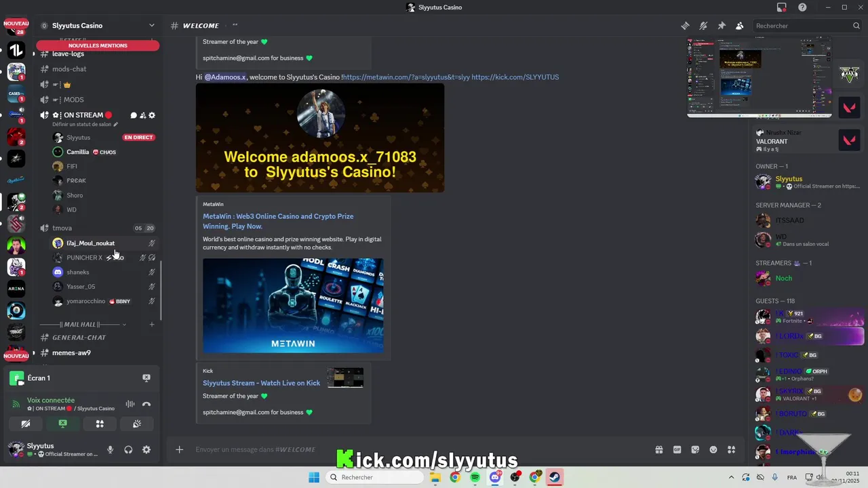Add a channel to the MAIL HALL category
Viewport: 868px width, 488px height.
152,325
